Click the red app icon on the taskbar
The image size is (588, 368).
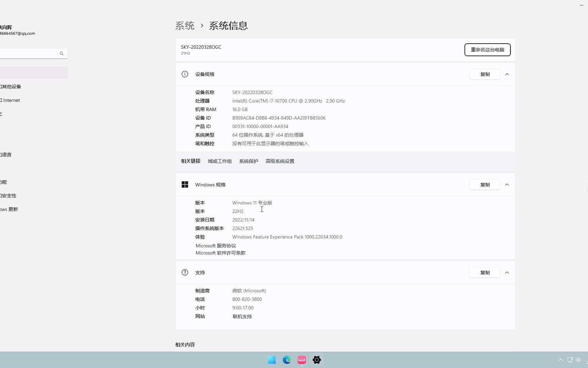(x=301, y=360)
